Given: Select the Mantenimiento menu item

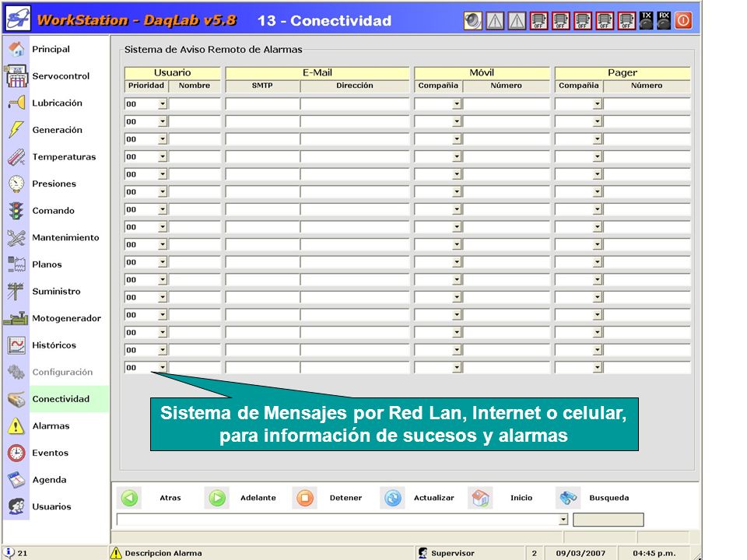Looking at the screenshot, I should tap(65, 237).
